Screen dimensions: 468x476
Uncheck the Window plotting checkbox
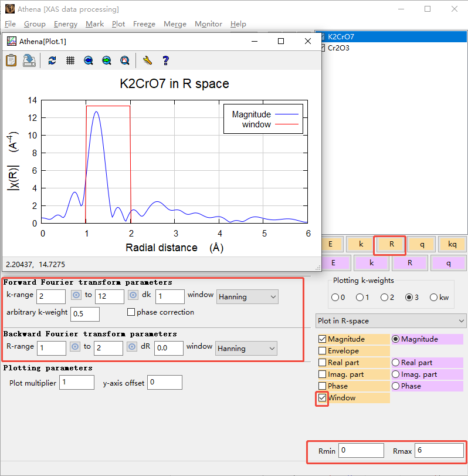tap(322, 398)
